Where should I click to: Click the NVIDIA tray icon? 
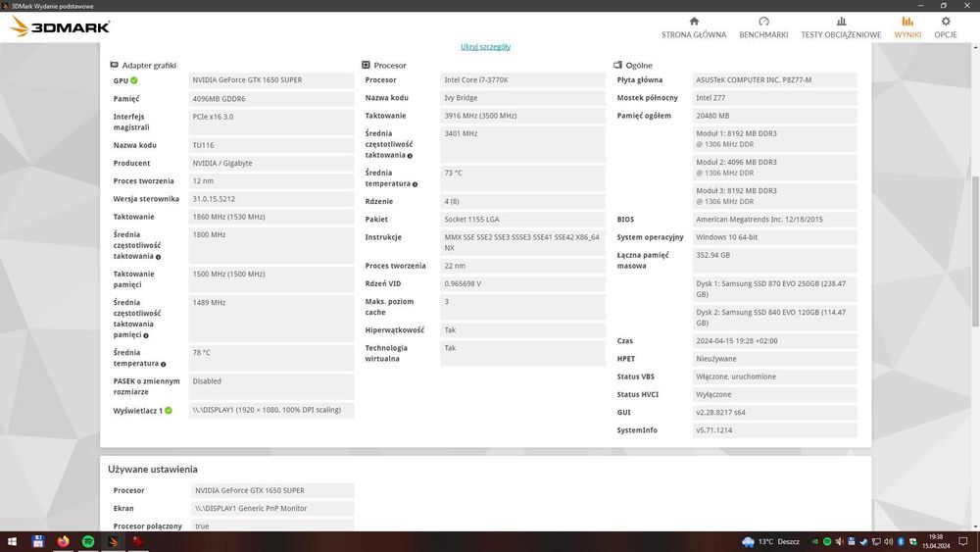click(x=815, y=542)
